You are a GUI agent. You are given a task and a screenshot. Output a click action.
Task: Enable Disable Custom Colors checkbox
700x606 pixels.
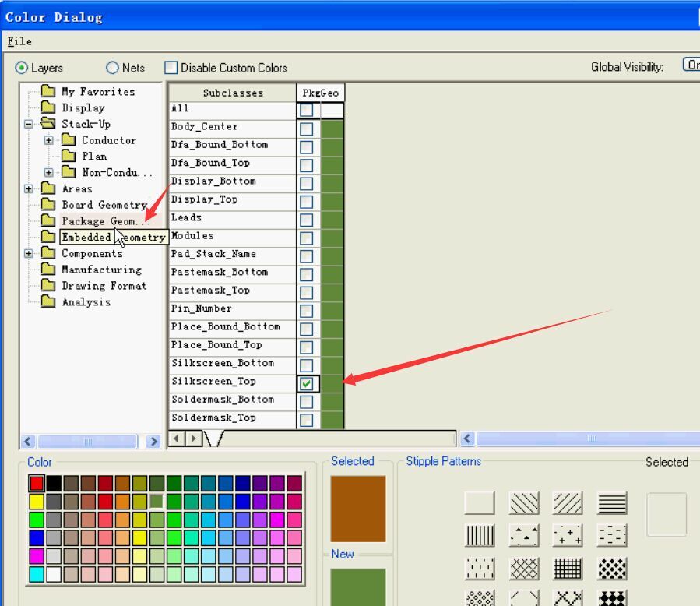click(171, 68)
